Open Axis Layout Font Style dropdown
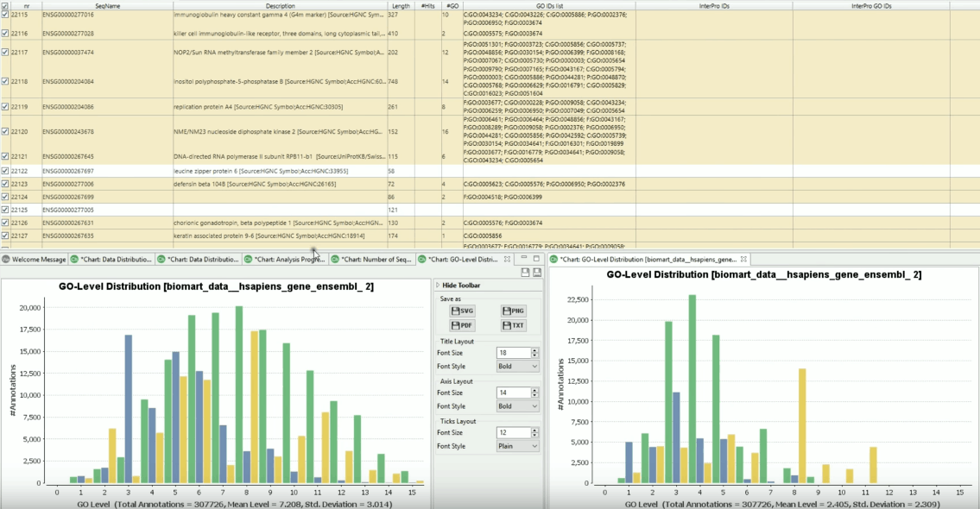 click(x=518, y=405)
